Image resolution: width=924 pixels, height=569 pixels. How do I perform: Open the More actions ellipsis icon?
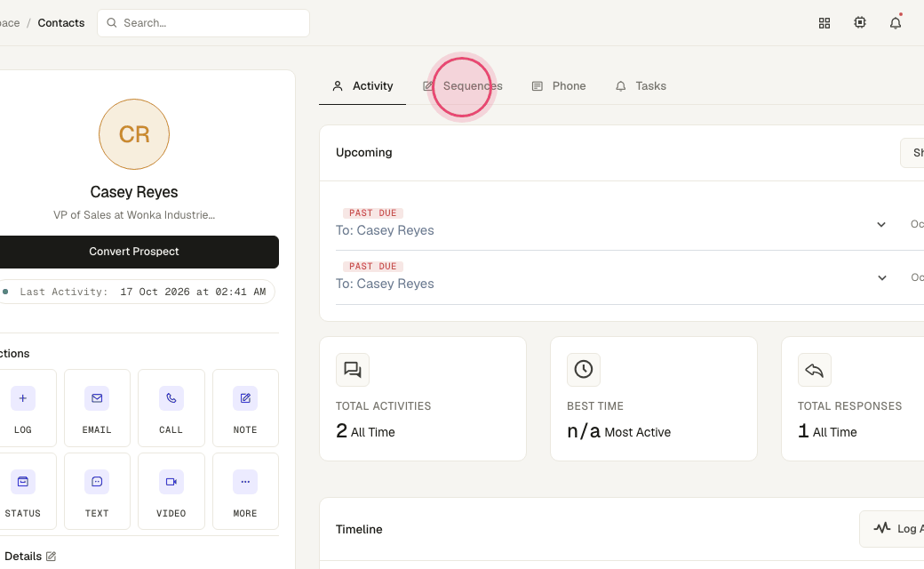(245, 482)
